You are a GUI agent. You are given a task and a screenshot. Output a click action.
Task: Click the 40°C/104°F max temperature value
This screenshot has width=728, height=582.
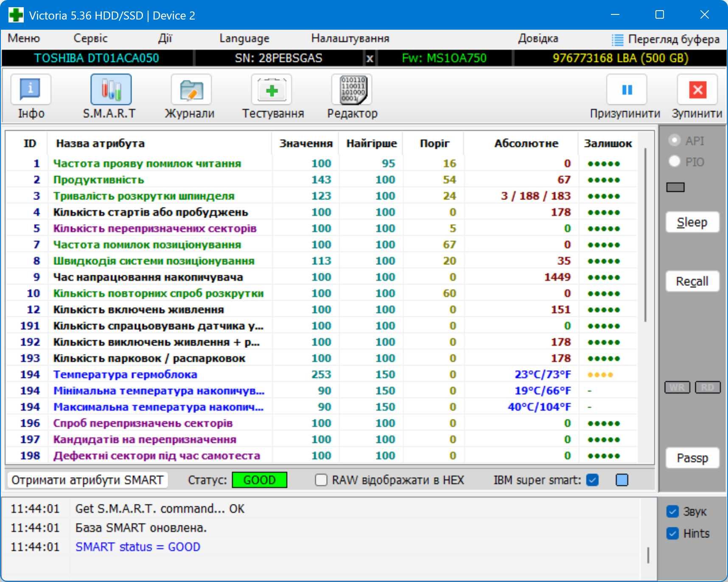coord(539,407)
